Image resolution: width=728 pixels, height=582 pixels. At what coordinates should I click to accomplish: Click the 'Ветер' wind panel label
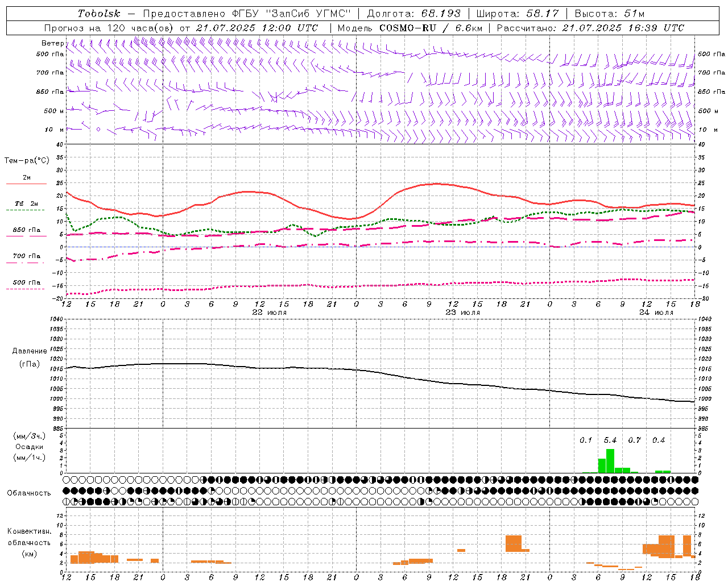[x=52, y=43]
